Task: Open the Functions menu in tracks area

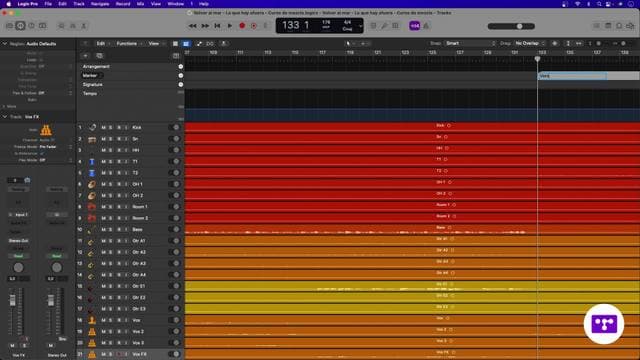Action: coord(129,43)
